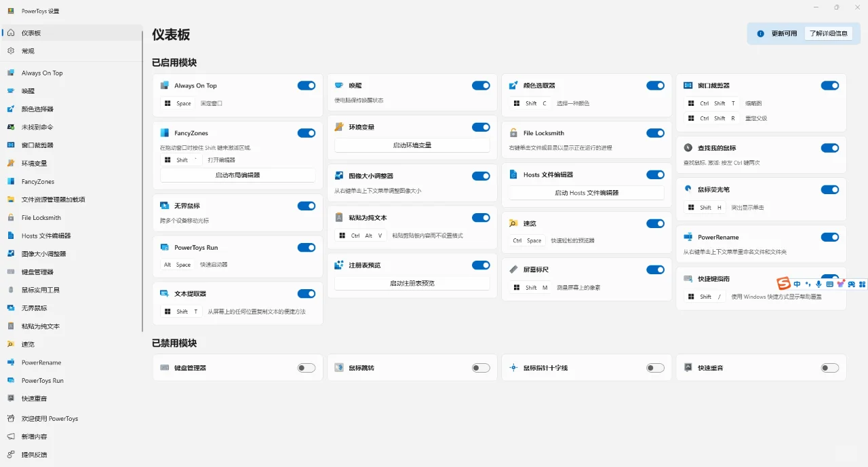Select 窗口裁剪器 in the sidebar

pos(71,145)
